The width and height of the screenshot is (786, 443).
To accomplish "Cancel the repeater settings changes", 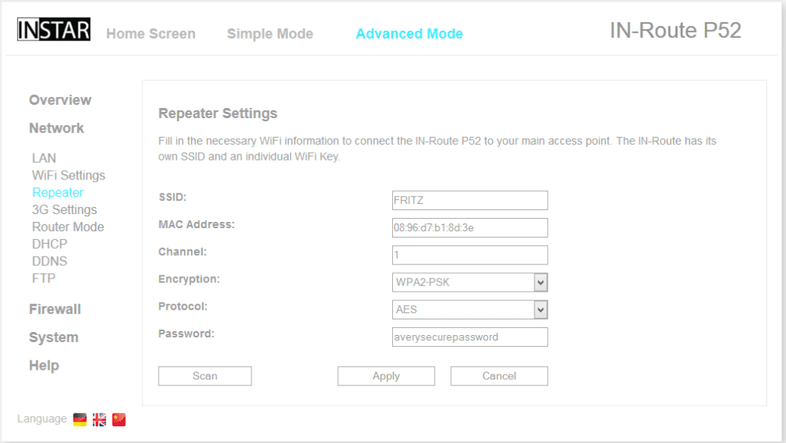I will tap(499, 376).
